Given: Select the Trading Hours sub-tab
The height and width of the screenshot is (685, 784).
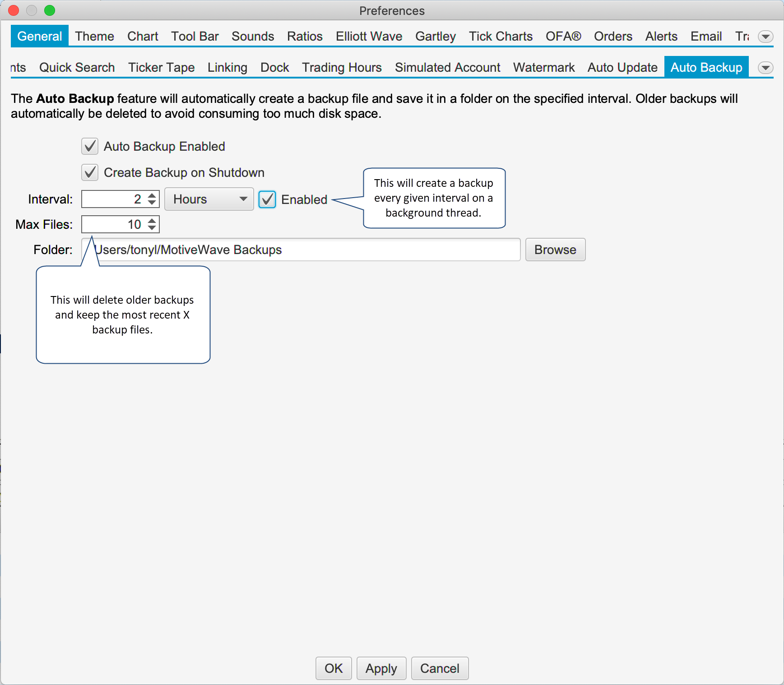Looking at the screenshot, I should (342, 67).
